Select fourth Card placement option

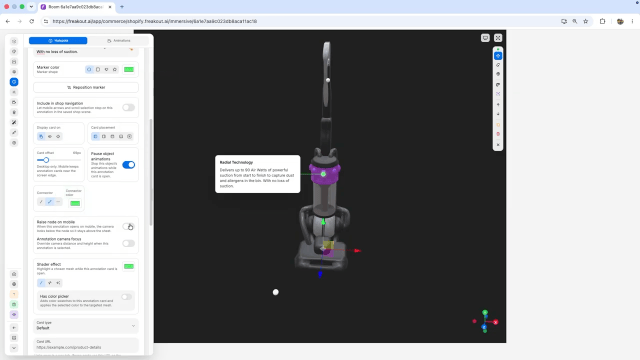click(121, 136)
